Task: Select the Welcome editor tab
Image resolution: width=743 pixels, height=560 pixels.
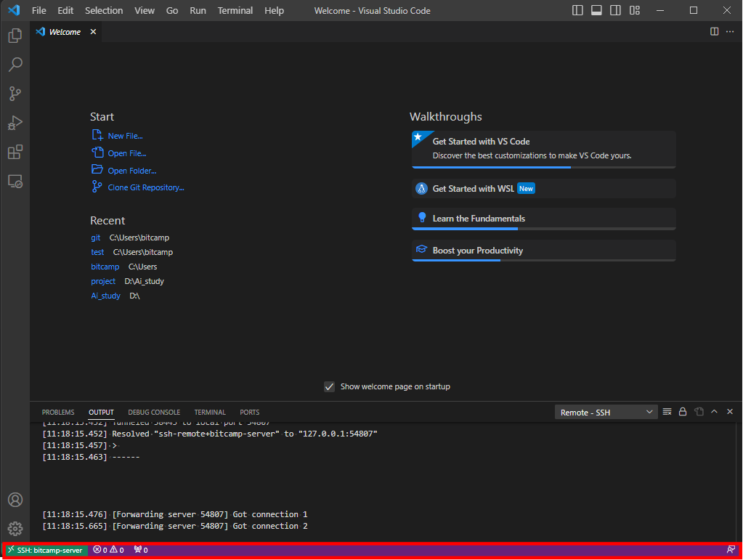Action: (x=65, y=32)
